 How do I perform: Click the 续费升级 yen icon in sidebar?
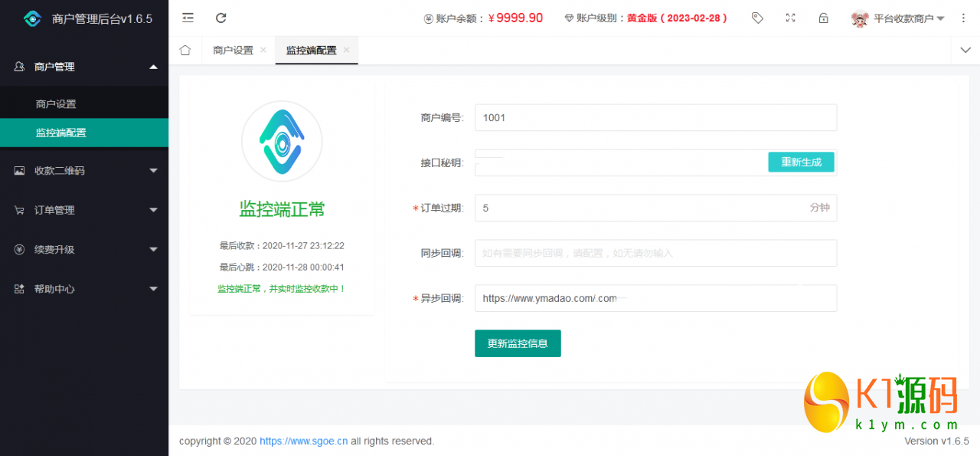click(19, 249)
